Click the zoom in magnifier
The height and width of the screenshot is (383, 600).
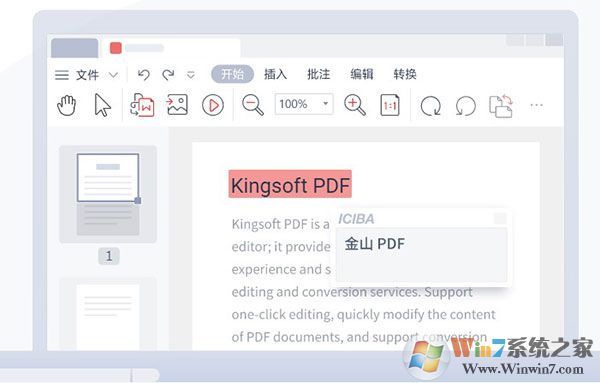click(355, 105)
